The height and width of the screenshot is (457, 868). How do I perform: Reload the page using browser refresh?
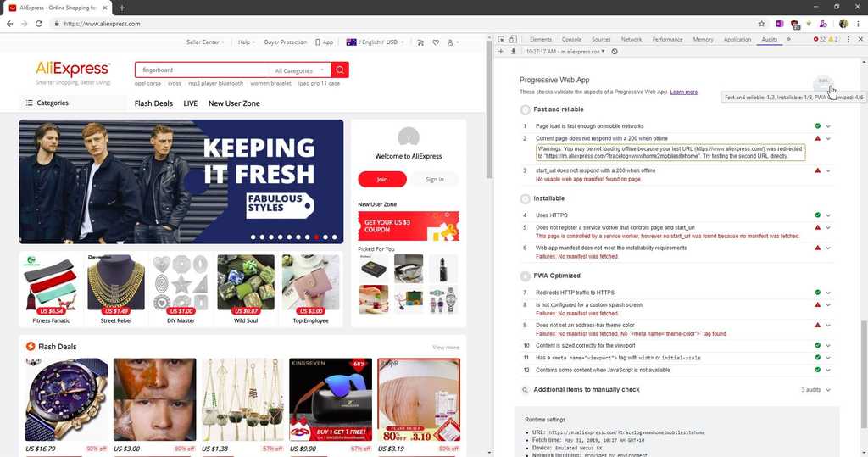tap(39, 24)
